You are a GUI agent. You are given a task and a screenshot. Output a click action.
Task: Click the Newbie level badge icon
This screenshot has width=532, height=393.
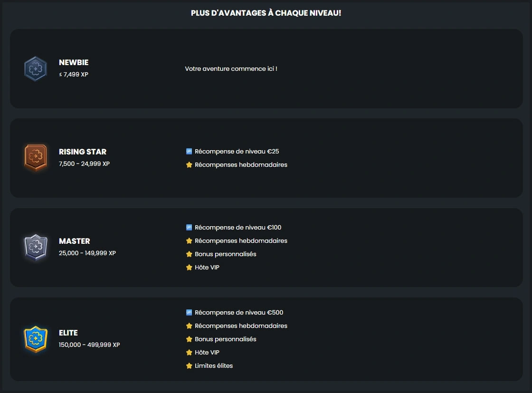(x=36, y=68)
